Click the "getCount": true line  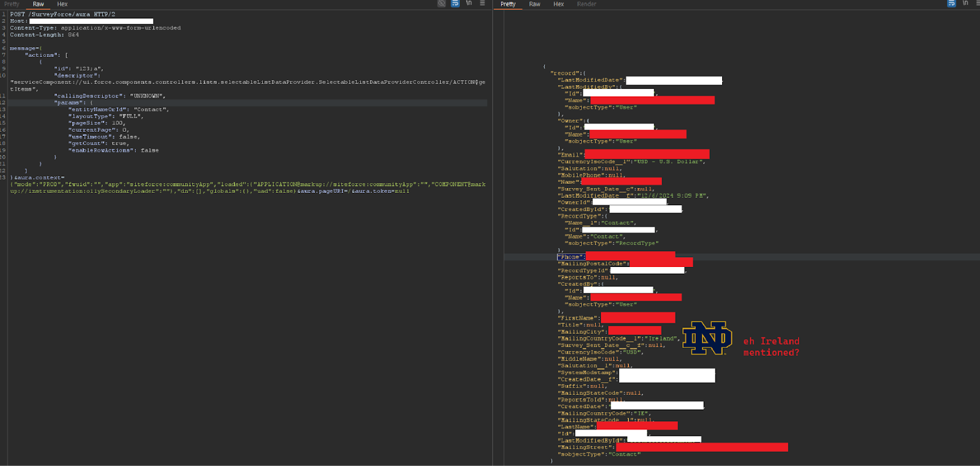99,143
